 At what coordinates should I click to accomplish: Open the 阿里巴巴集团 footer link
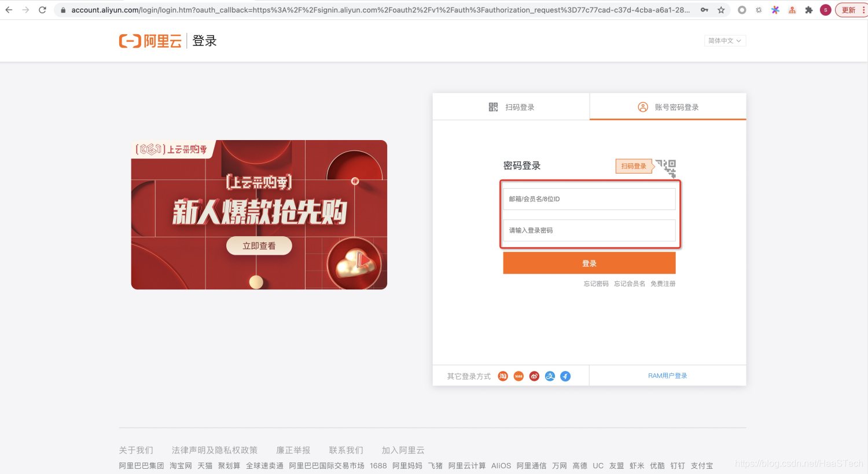click(142, 466)
